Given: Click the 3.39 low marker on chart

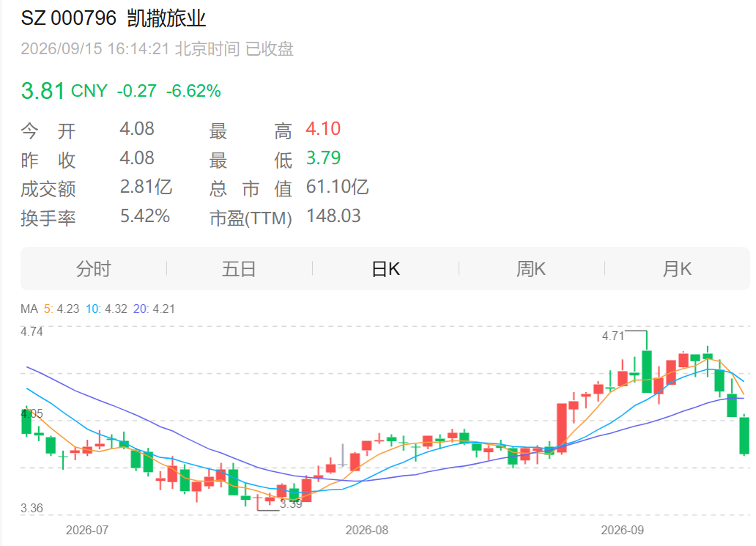Looking at the screenshot, I should [291, 504].
